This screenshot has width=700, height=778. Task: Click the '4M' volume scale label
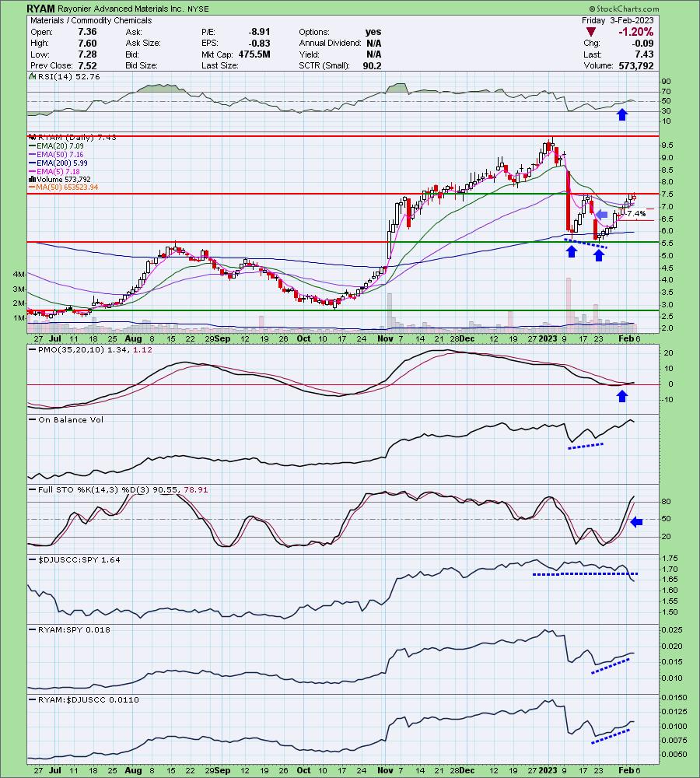click(x=19, y=275)
